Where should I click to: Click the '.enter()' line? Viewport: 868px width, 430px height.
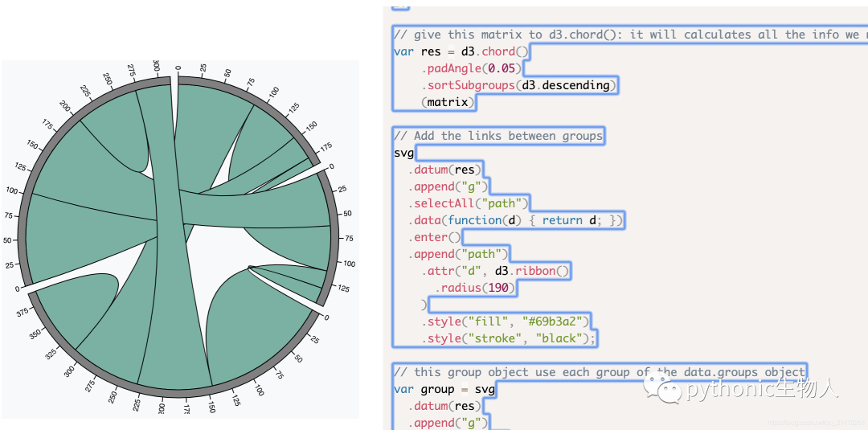click(435, 237)
